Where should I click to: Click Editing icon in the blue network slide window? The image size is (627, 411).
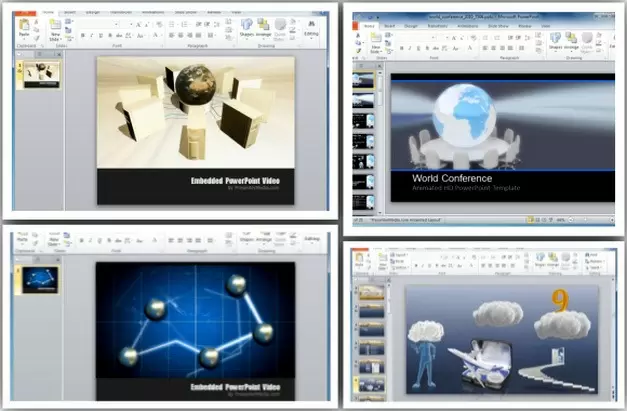pos(312,241)
